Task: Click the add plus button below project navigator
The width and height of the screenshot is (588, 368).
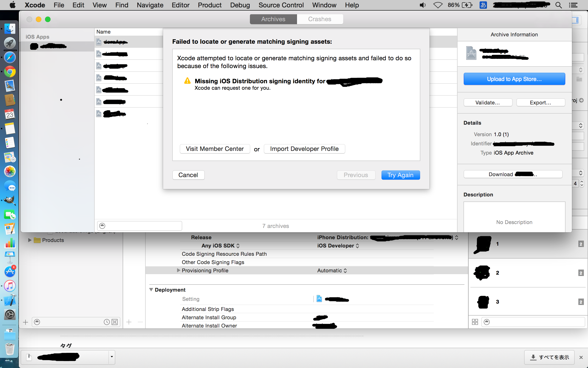Action: coord(25,322)
